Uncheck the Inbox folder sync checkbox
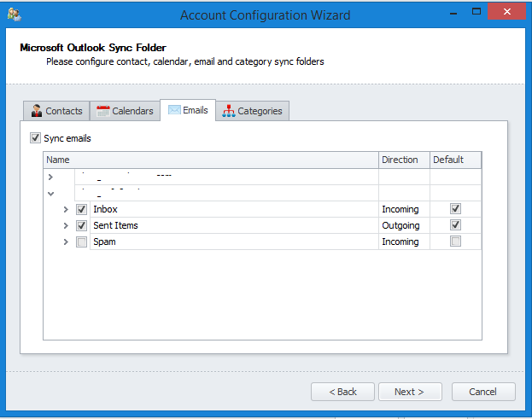This screenshot has width=532, height=419. tap(81, 209)
